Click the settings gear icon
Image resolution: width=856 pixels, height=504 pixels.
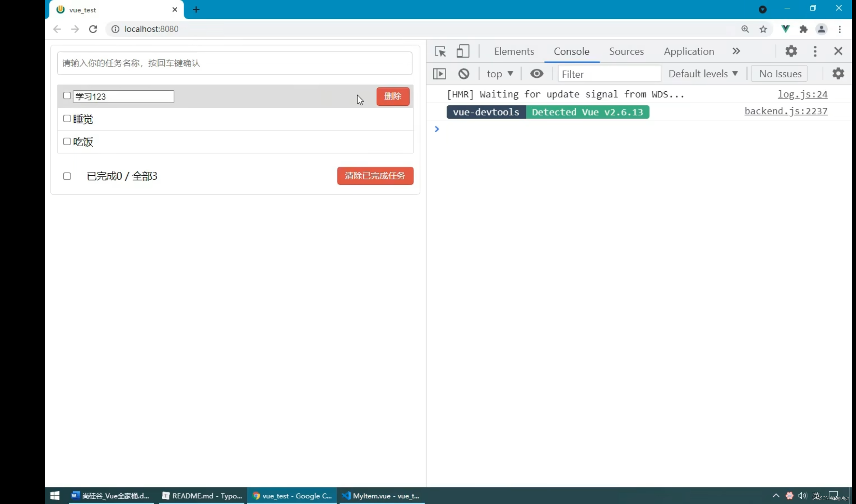point(791,50)
